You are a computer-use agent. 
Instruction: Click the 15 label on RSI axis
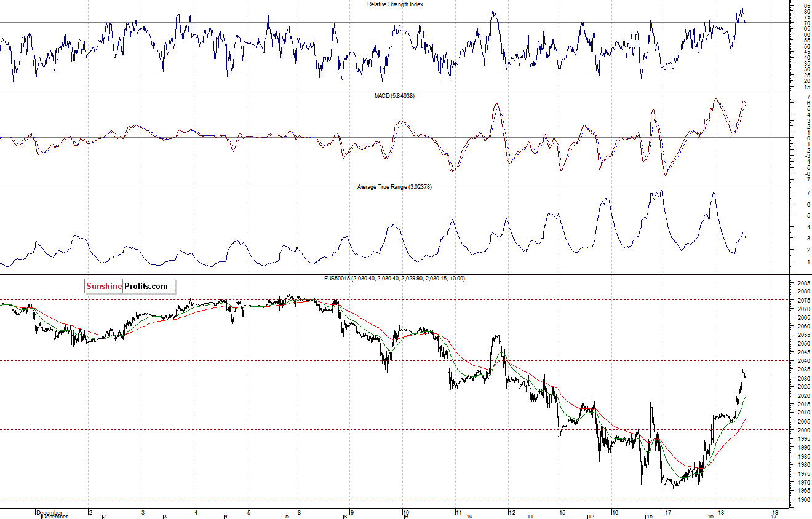806,87
